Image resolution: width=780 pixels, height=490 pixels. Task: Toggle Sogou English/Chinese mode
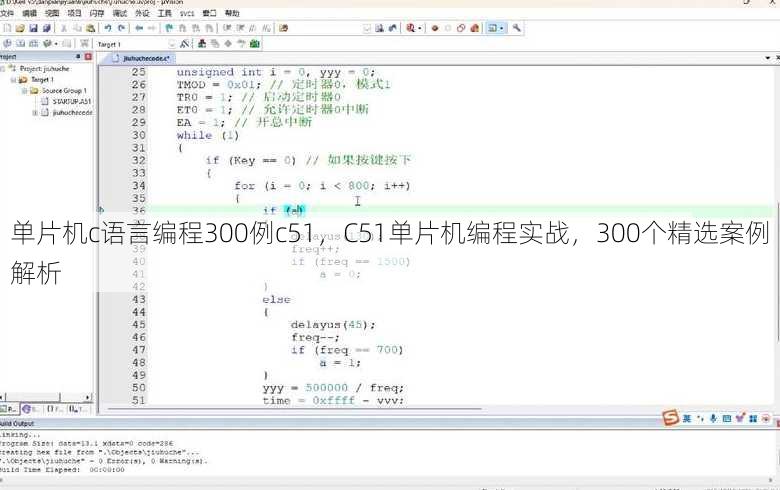(686, 418)
